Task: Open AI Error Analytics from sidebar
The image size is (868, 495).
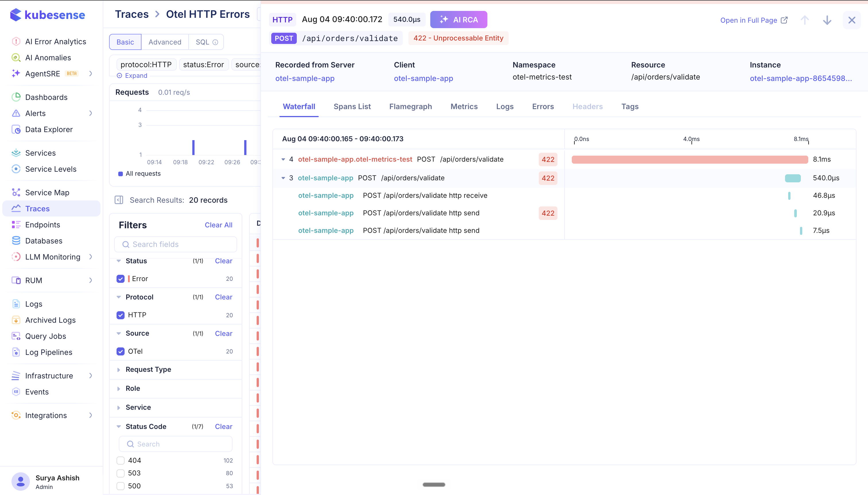Action: click(55, 41)
